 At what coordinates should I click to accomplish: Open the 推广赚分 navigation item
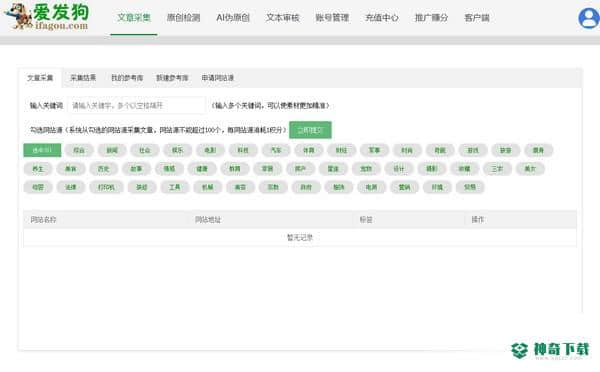coord(431,18)
